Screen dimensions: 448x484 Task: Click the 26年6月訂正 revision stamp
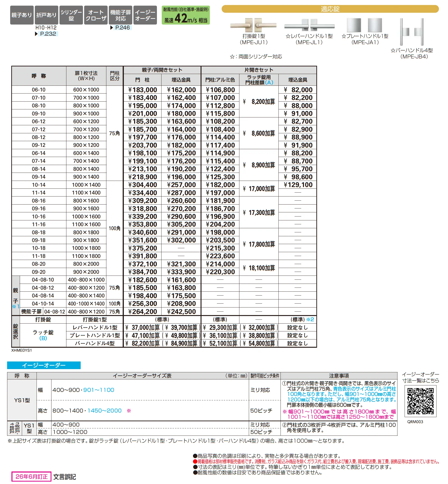pos(31,477)
